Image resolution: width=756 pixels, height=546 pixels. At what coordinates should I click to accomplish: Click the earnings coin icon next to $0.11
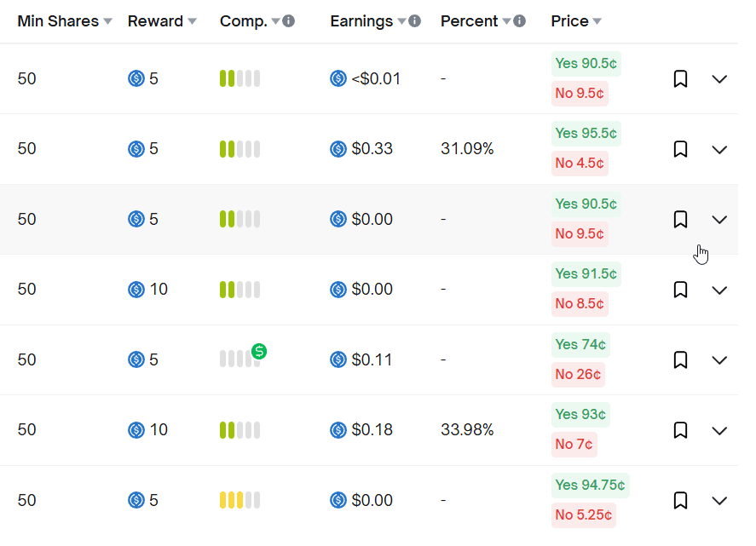pos(338,360)
